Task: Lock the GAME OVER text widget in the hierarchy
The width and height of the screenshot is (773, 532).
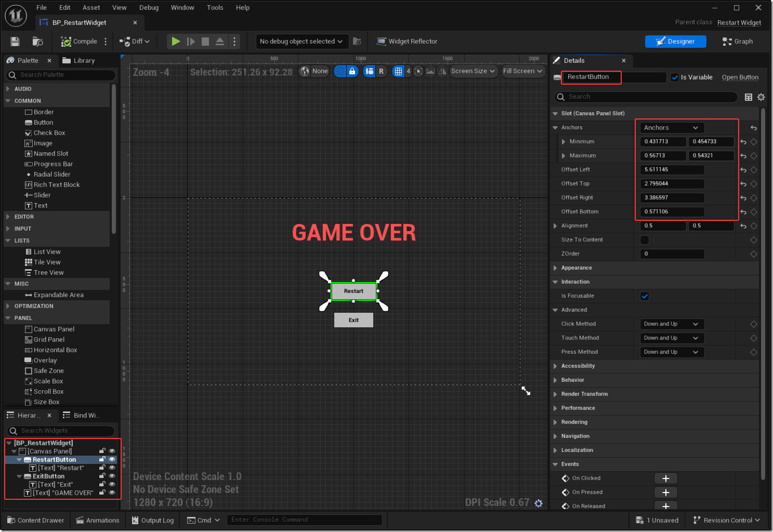Action: [x=102, y=493]
